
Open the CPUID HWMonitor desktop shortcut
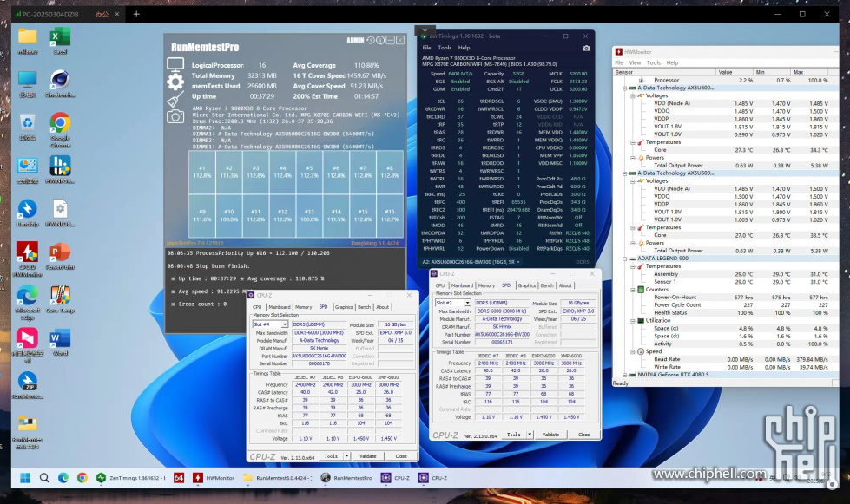tap(28, 259)
